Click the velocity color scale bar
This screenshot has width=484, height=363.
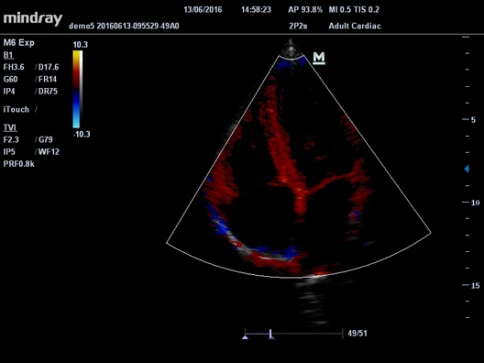pyautogui.click(x=77, y=89)
